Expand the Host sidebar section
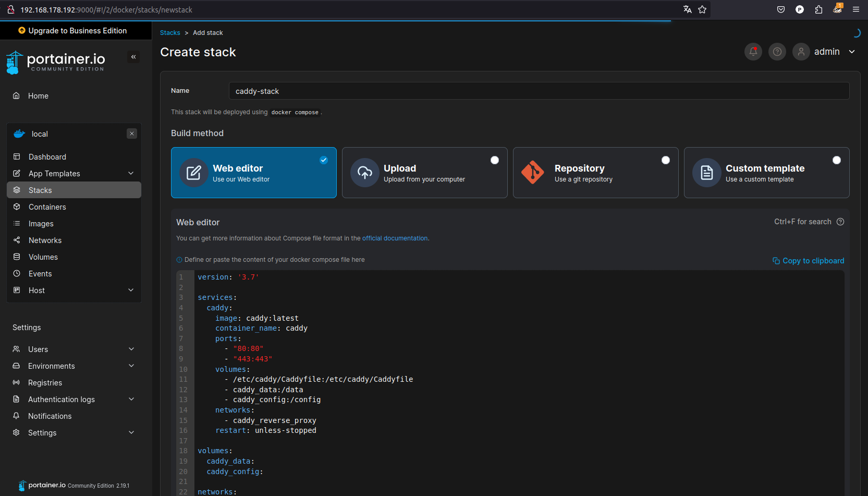868x496 pixels. coord(131,290)
